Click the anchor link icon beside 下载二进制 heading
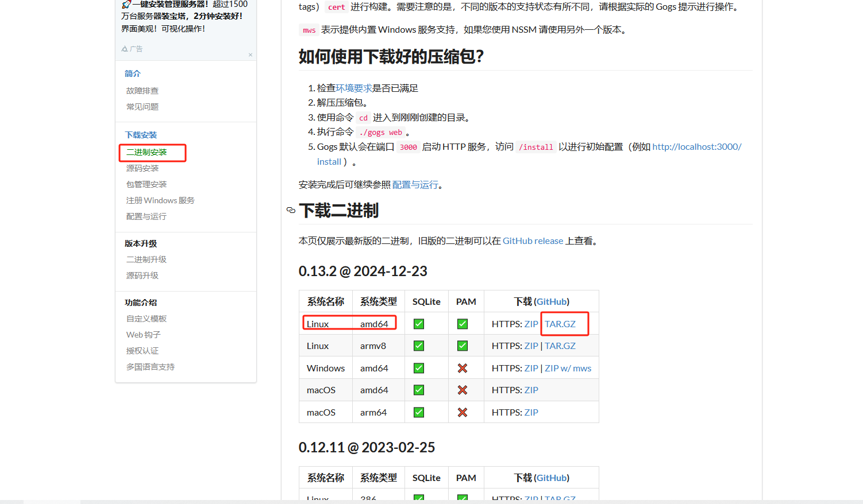Viewport: 863px width, 504px height. click(x=291, y=211)
